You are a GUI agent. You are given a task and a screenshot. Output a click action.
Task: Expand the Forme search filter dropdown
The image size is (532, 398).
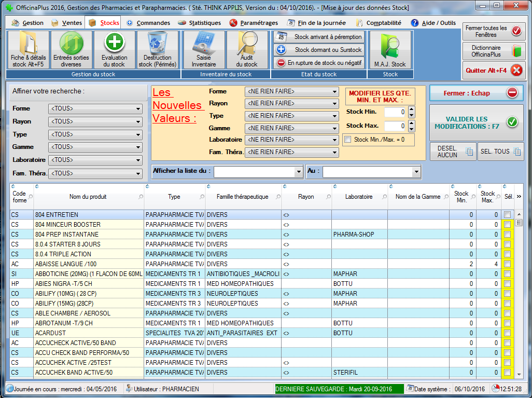[138, 109]
